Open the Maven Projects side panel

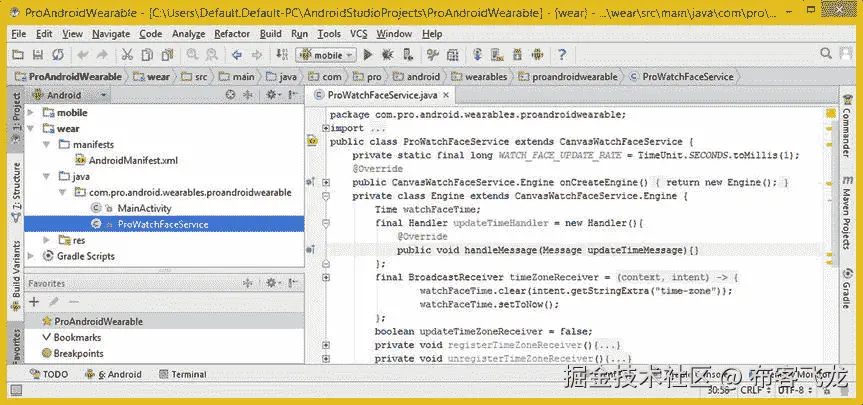coord(848,212)
